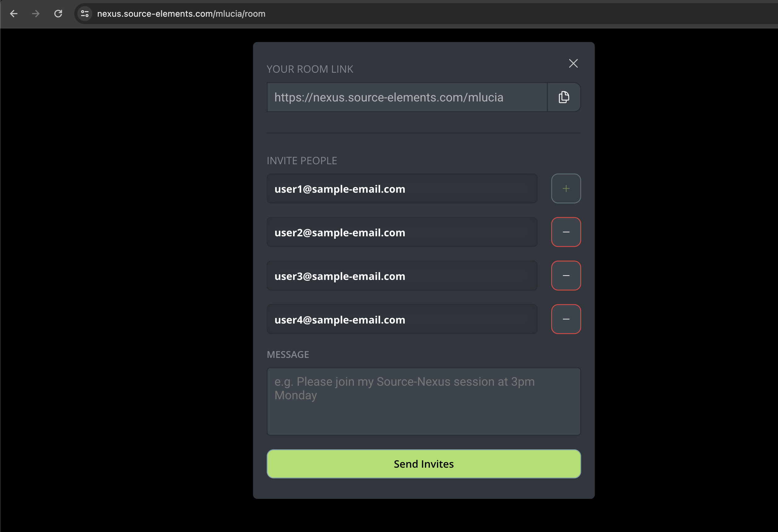778x532 pixels.
Task: Focus the user1@sample-email.com email field
Action: tap(402, 189)
